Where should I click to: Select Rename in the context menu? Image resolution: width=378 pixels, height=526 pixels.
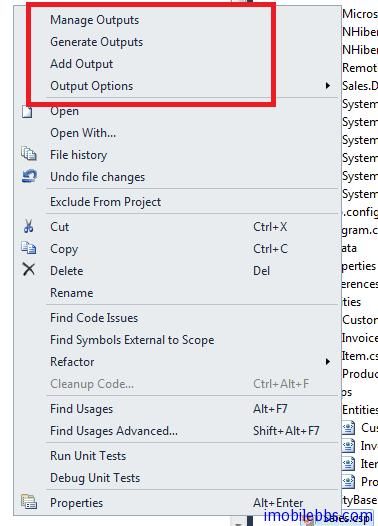point(72,293)
